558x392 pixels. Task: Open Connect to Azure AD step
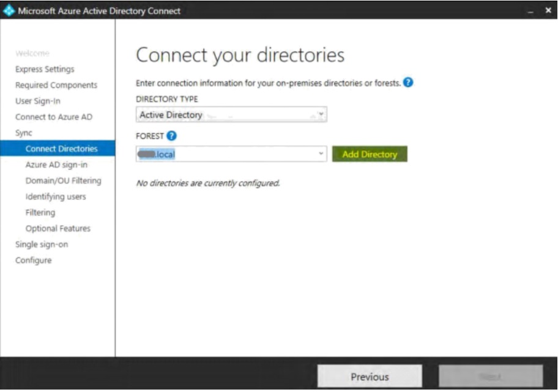(x=54, y=117)
